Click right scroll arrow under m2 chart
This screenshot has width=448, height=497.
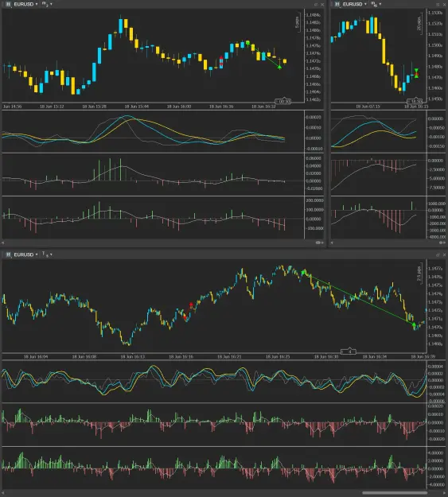(323, 243)
